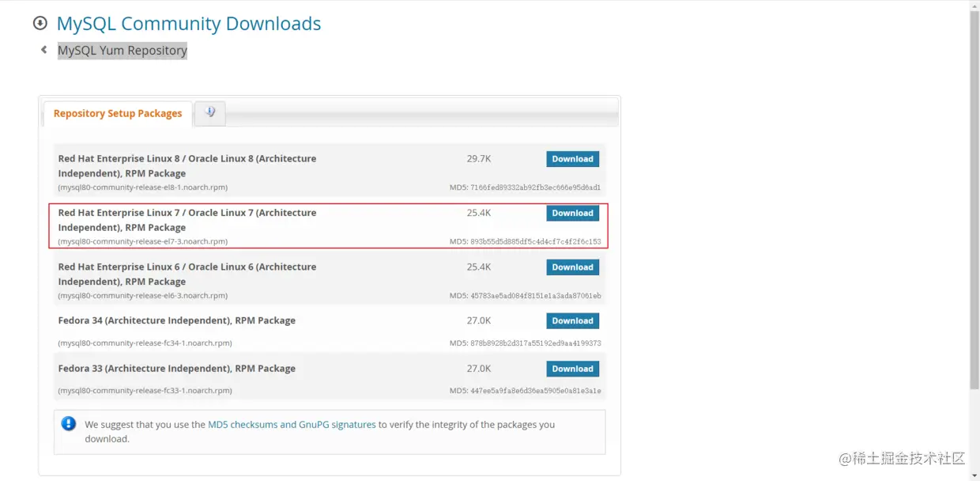
Task: Click the mysql80-community-release-fc34-1.noarch.rpm filename
Action: click(145, 343)
